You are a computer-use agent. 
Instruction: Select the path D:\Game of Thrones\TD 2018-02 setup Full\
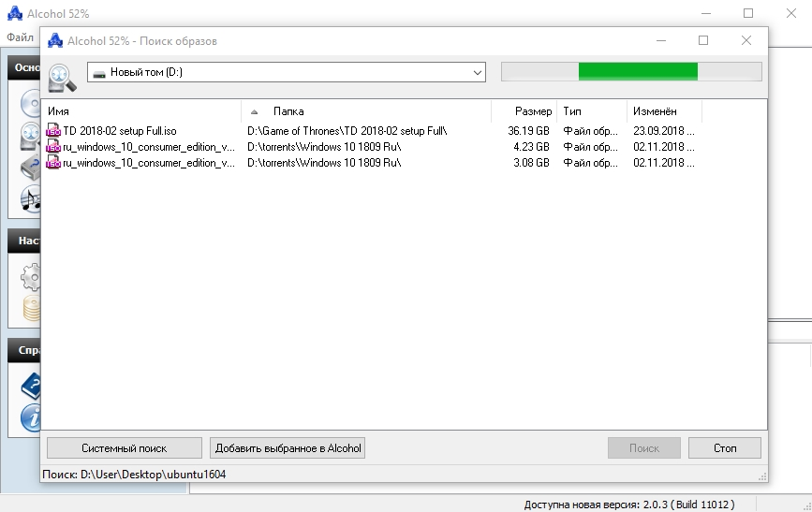coord(347,130)
